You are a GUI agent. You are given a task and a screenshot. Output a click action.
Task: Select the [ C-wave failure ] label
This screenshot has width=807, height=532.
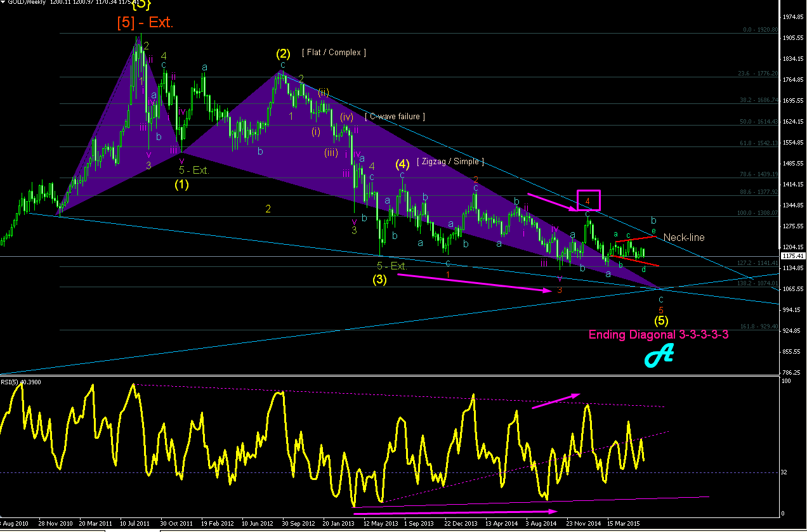tap(395, 116)
